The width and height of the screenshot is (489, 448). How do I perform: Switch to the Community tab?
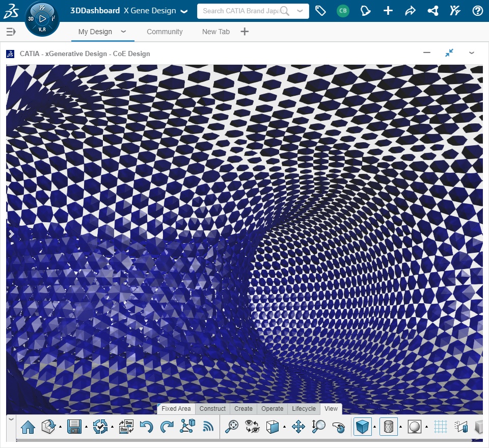coord(165,32)
